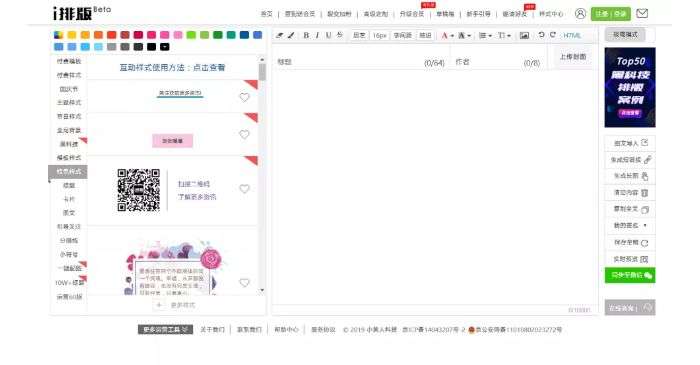
Task: Expand the color swatch dropdown arrow
Action: click(x=165, y=46)
